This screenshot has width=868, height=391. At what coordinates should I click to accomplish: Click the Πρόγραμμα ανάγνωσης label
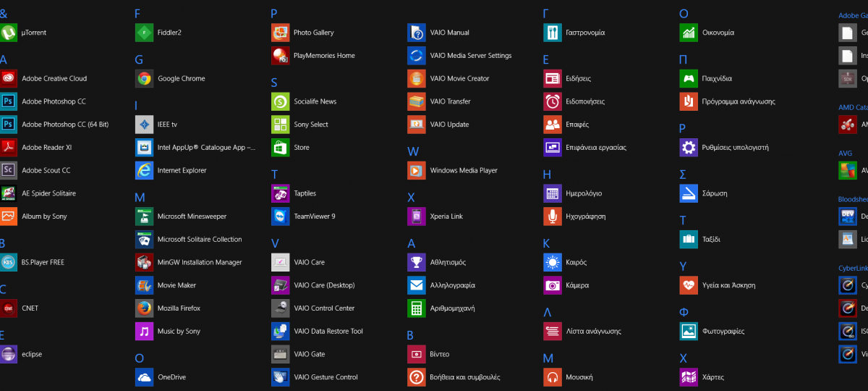(739, 101)
